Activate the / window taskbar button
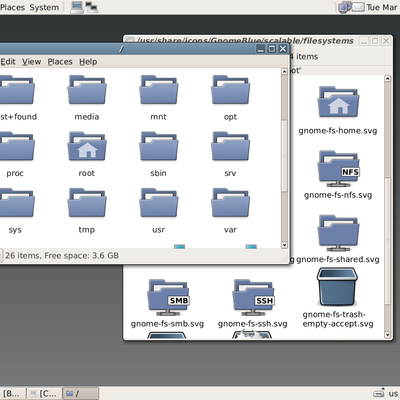The height and width of the screenshot is (400, 400). 81,394
